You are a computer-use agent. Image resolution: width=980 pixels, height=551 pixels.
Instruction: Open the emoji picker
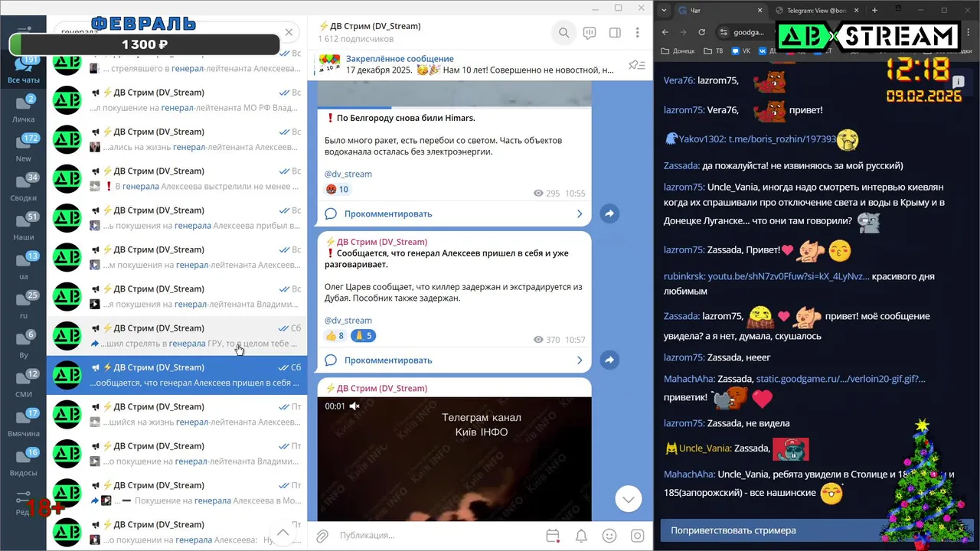point(609,536)
